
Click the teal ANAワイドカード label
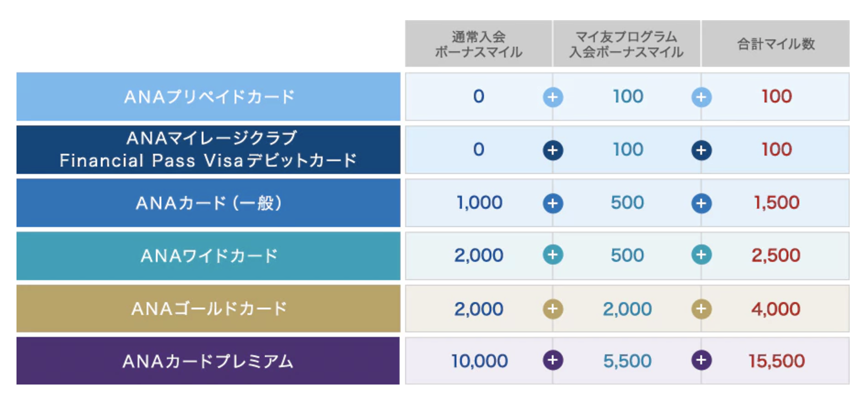(209, 256)
